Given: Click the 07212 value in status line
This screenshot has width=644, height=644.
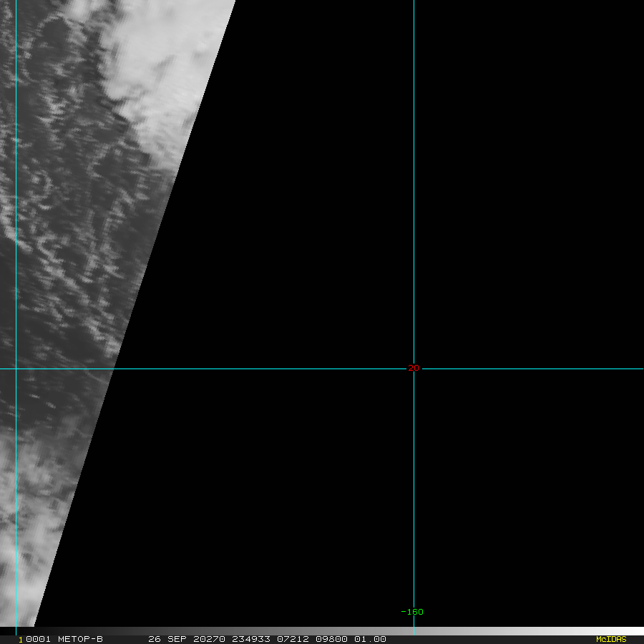Looking at the screenshot, I should 293,639.
